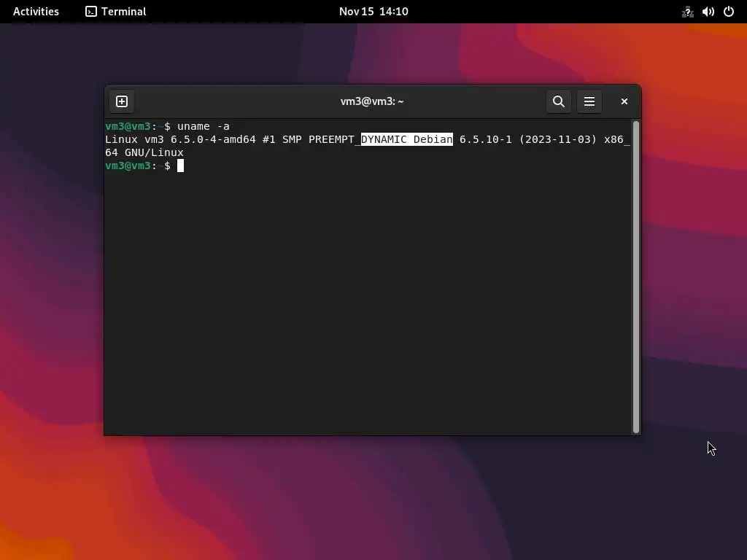Click the volume speaker icon in top bar

pos(708,12)
